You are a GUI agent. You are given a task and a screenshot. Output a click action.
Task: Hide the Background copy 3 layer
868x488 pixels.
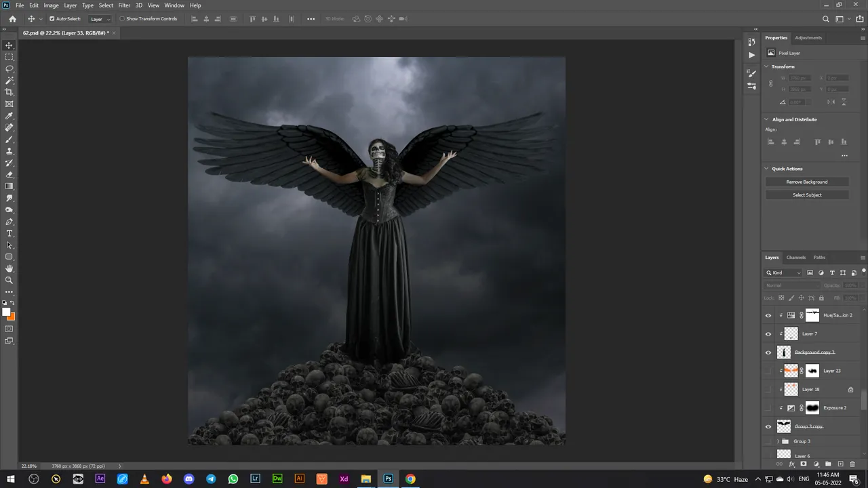click(x=768, y=352)
